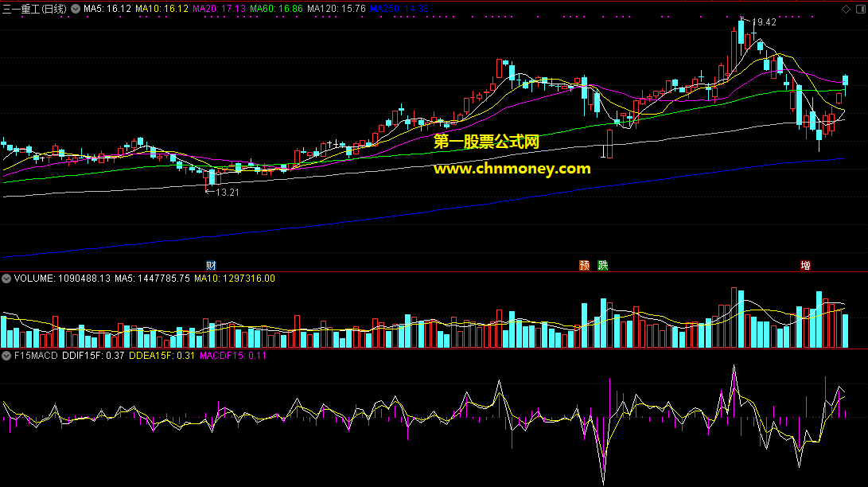Image resolution: width=868 pixels, height=487 pixels.
Task: Open the 跌 marker on the timeline
Action: click(x=603, y=265)
